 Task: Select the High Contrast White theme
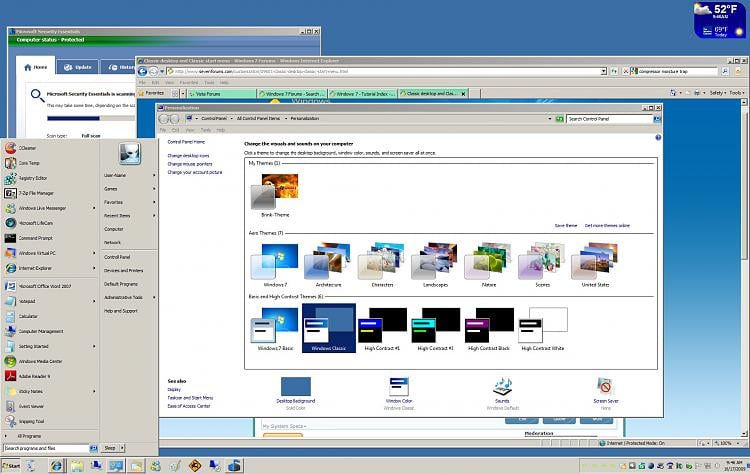pyautogui.click(x=542, y=329)
